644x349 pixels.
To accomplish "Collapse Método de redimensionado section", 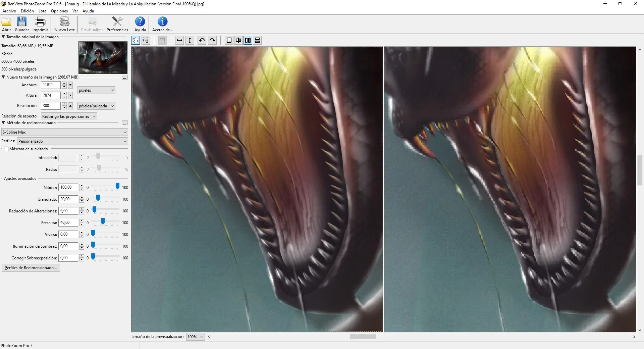I will (x=3, y=123).
